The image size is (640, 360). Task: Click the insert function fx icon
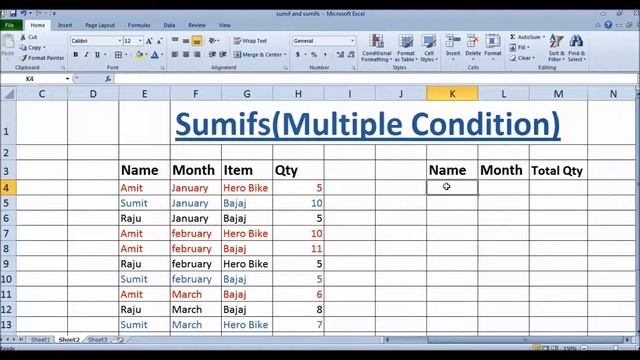click(108, 79)
